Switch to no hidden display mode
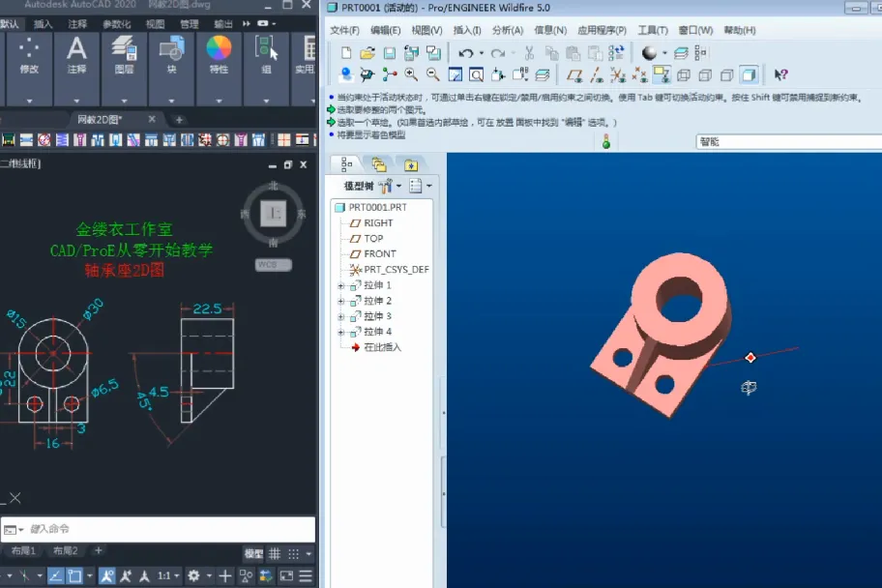 726,74
